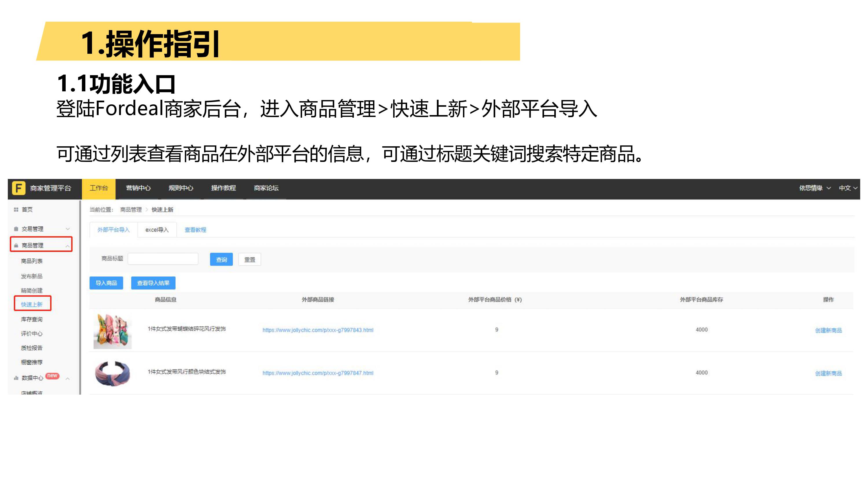This screenshot has width=868, height=488.
Task: Click the 重置 reset button
Action: point(250,259)
